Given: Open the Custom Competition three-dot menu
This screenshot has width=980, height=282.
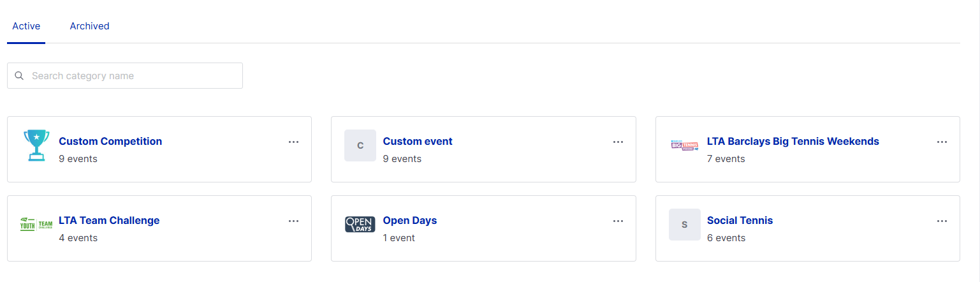Looking at the screenshot, I should pyautogui.click(x=293, y=142).
